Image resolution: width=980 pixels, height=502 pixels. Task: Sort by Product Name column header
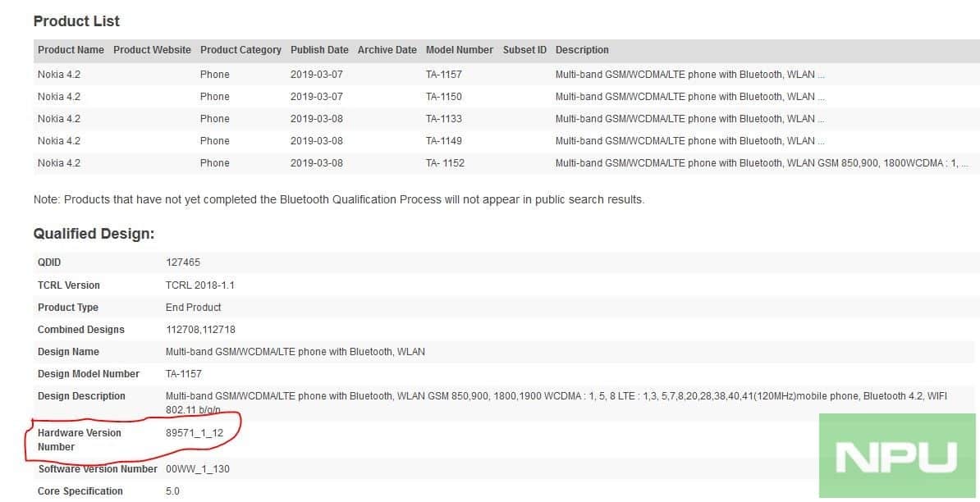tap(71, 50)
